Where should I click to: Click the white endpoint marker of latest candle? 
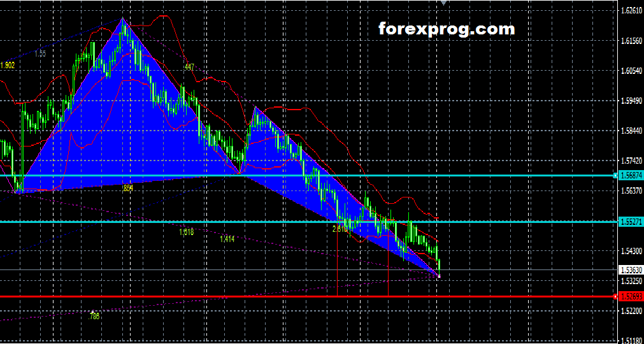tap(440, 275)
